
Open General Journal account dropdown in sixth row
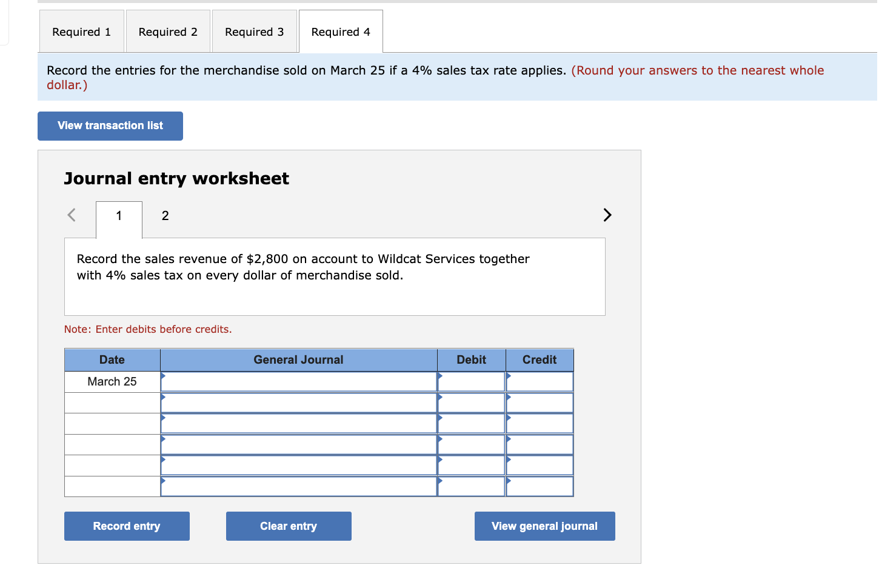point(299,486)
